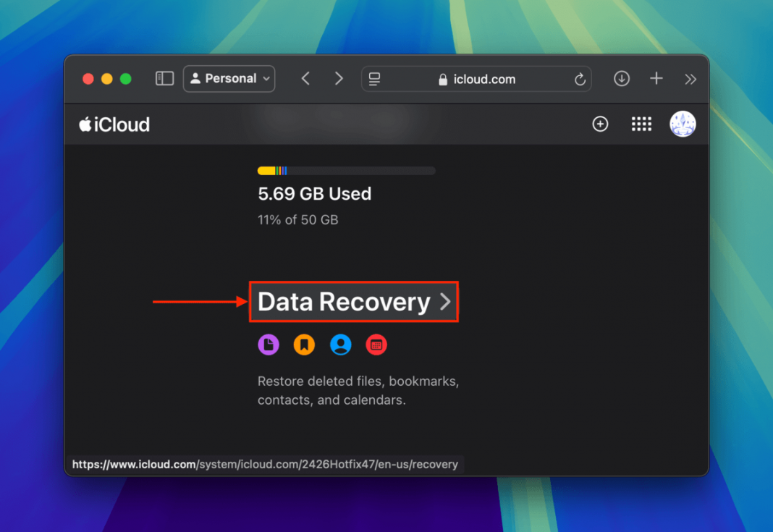This screenshot has width=773, height=532.
Task: Open a new Safari tab
Action: click(x=656, y=79)
